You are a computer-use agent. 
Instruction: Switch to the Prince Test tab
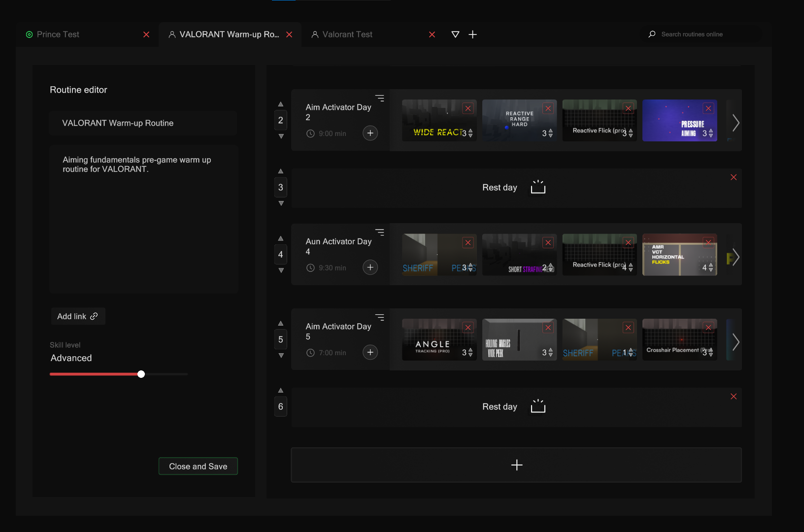coord(58,34)
